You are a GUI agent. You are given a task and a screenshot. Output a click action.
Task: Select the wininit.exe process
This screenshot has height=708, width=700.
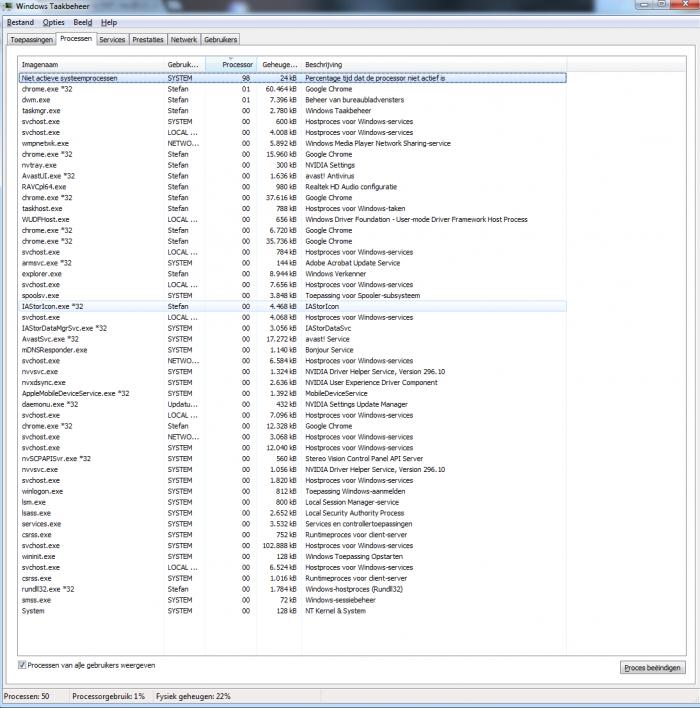point(293,556)
